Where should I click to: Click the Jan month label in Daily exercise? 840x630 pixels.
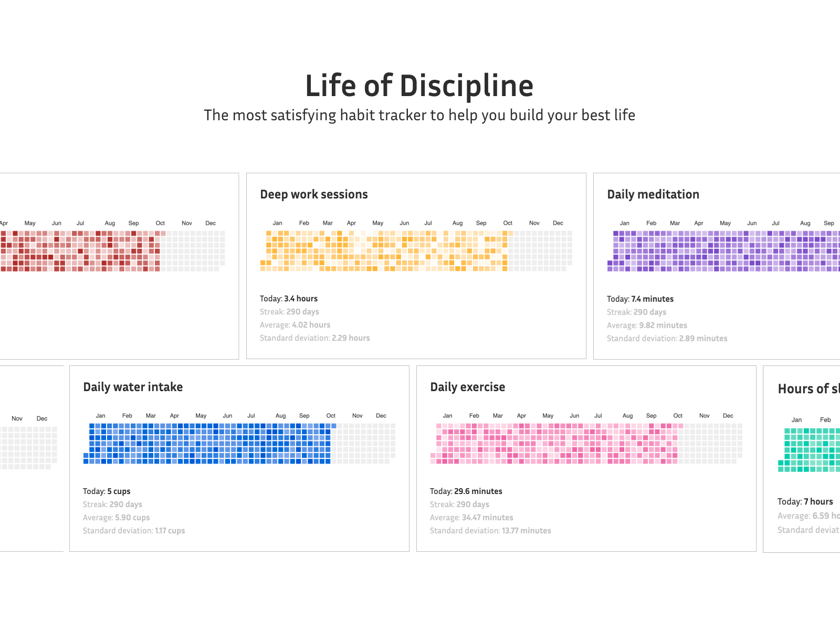[447, 415]
